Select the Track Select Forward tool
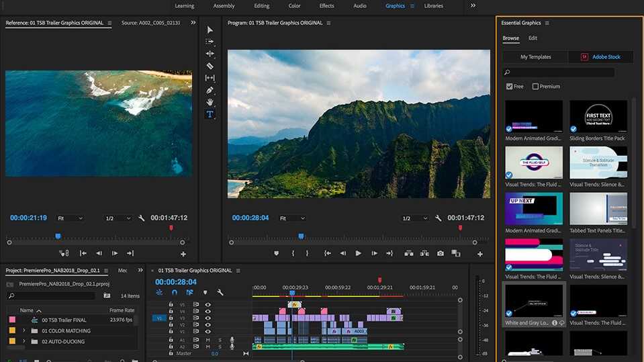This screenshot has width=644, height=362. [210, 42]
